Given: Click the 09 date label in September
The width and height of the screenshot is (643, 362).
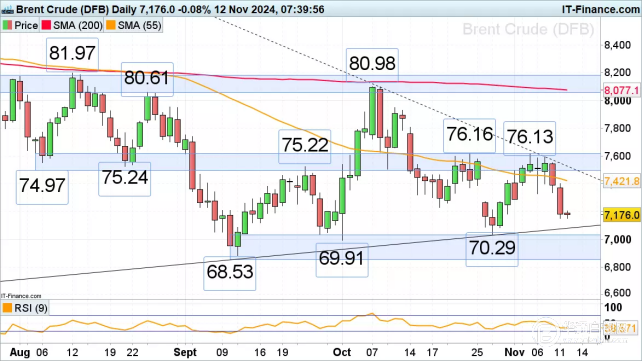Looking at the screenshot, I should pos(222,353).
